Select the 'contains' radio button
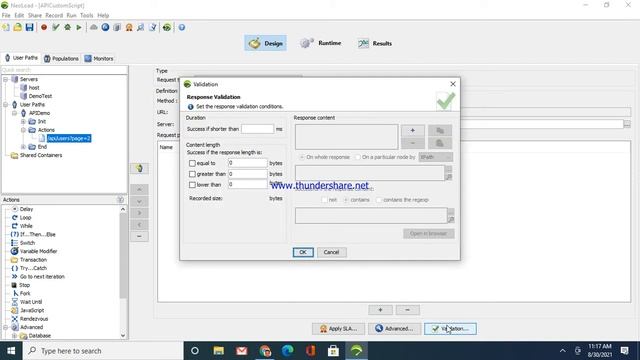The height and width of the screenshot is (360, 640). pyautogui.click(x=346, y=200)
